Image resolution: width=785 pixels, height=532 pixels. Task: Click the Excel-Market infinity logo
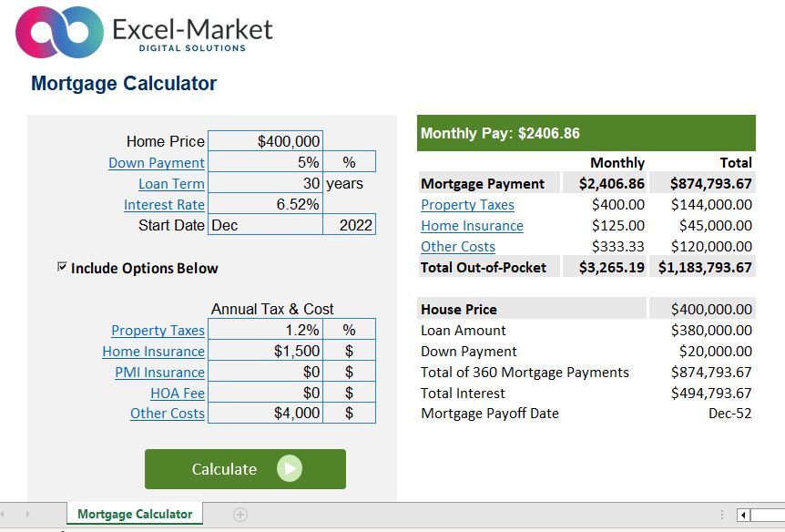[59, 33]
